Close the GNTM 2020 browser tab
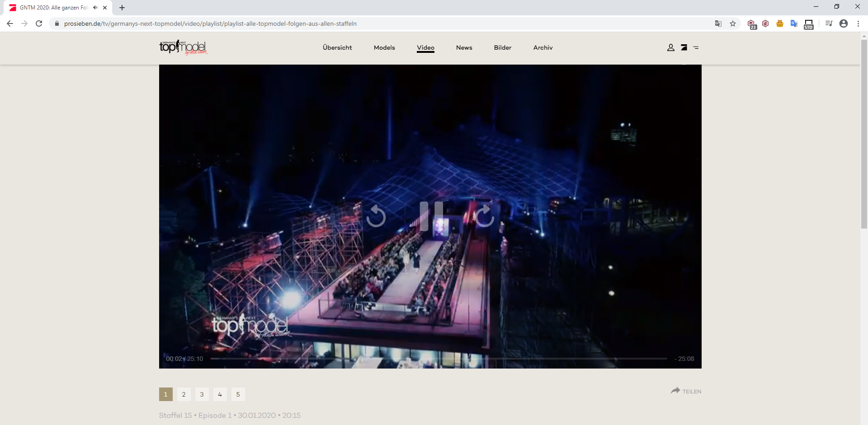This screenshot has width=868, height=425. 105,8
